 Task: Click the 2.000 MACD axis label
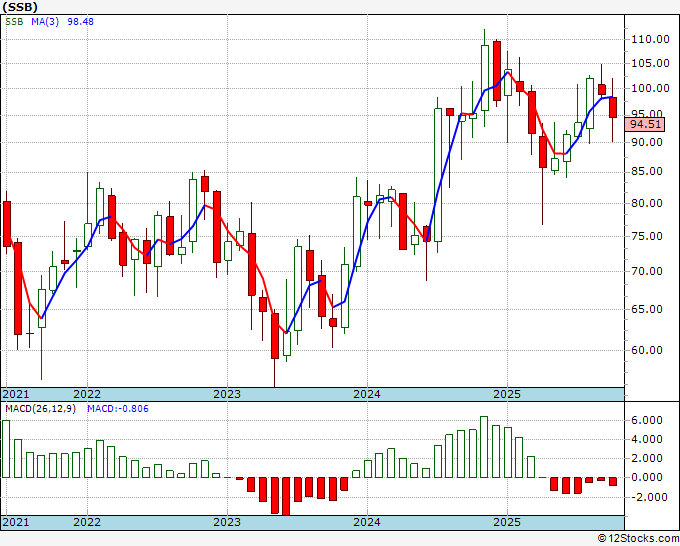coord(647,458)
